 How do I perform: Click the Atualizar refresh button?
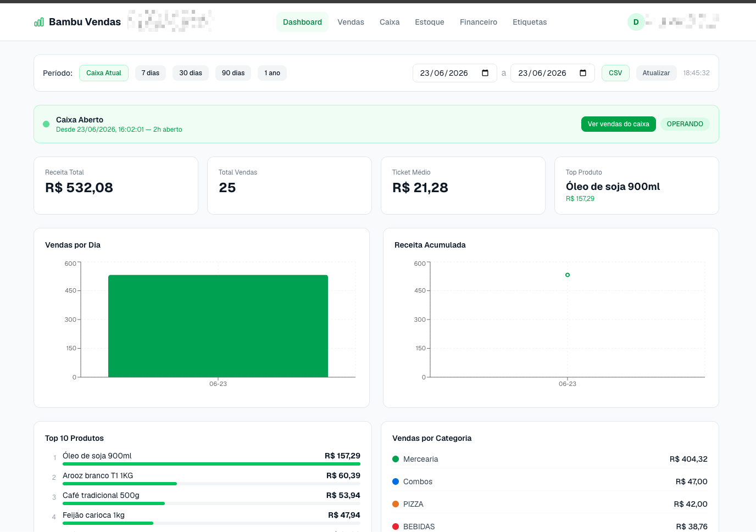coord(656,73)
